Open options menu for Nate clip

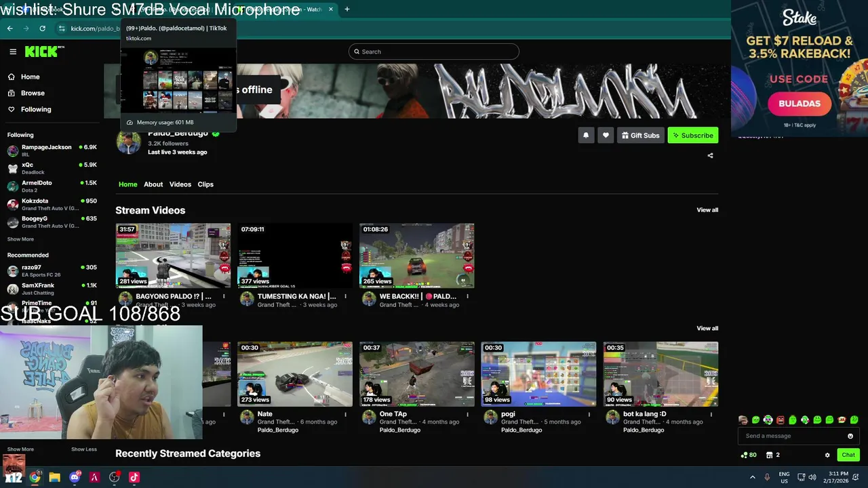tap(345, 414)
